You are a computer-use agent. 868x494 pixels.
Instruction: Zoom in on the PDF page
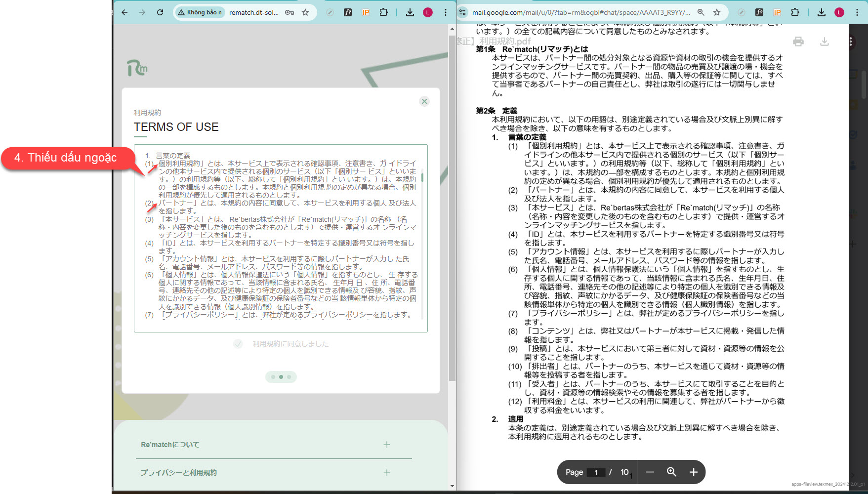tap(693, 472)
